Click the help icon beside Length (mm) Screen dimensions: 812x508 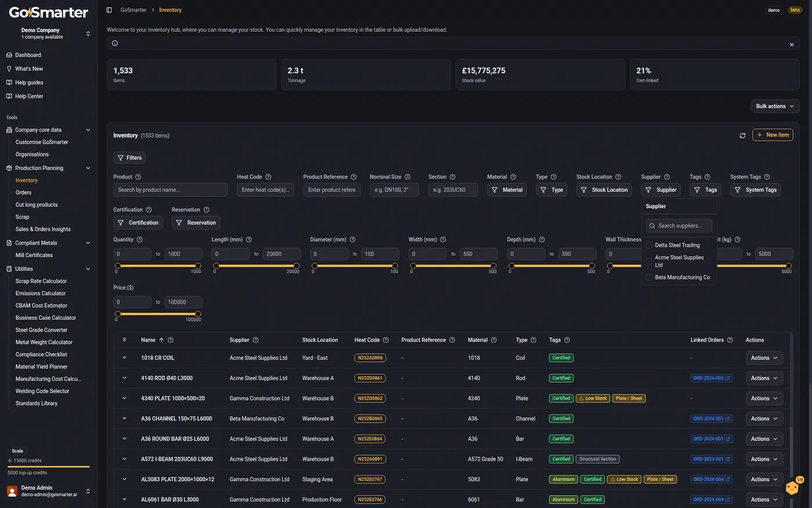tap(249, 240)
